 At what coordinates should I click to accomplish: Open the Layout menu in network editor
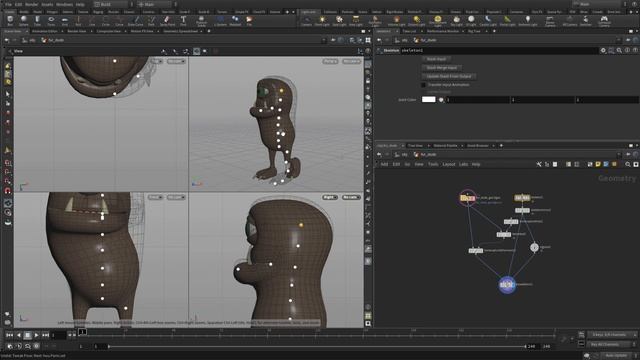pos(449,164)
